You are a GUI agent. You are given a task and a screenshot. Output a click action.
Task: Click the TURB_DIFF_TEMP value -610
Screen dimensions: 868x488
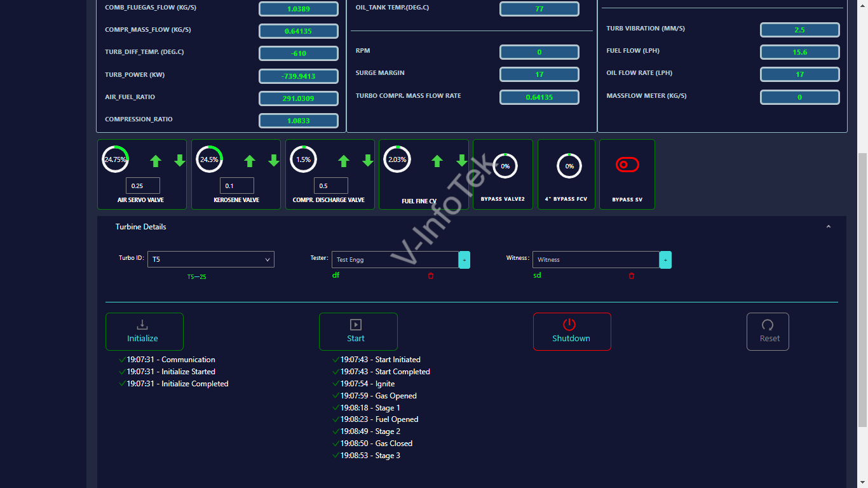coord(299,53)
